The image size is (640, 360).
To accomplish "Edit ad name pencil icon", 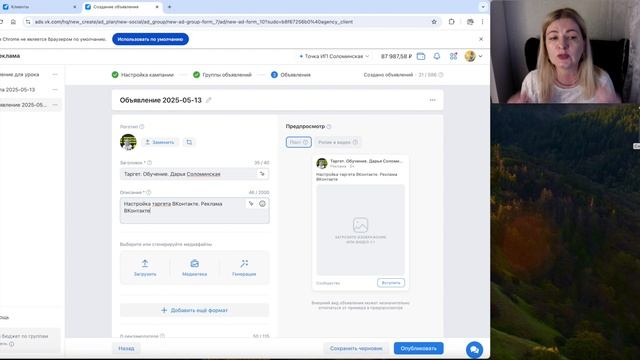I will [209, 100].
